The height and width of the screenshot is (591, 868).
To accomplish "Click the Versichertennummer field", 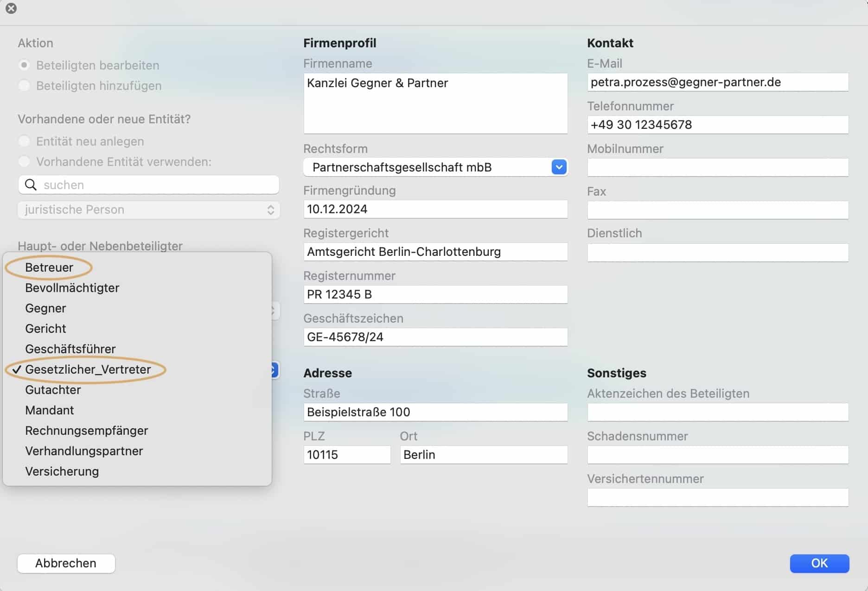I will pos(718,497).
